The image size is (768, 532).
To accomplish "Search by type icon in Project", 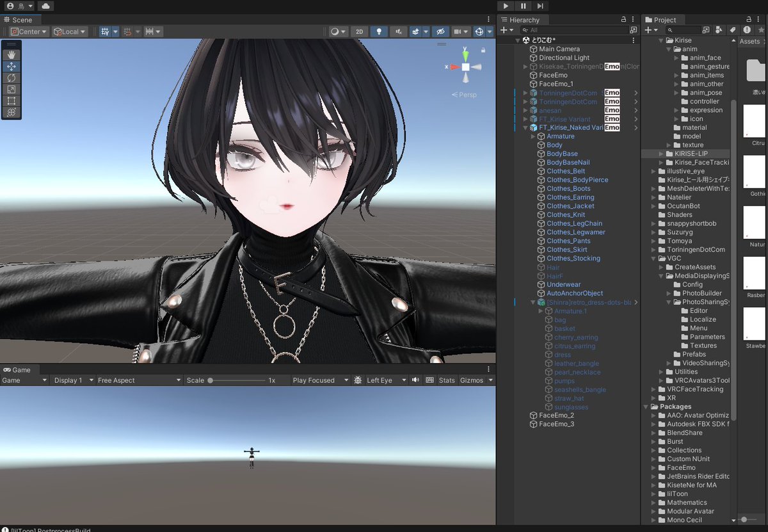I will [719, 30].
